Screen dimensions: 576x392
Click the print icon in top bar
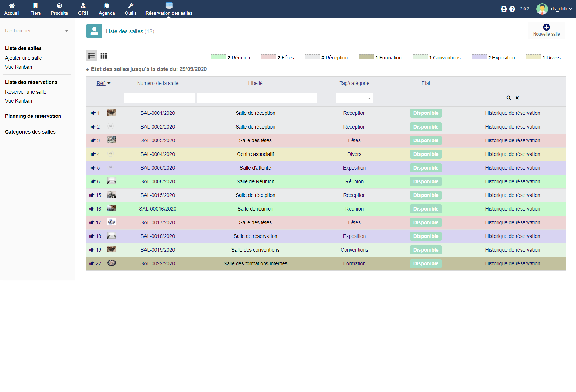point(504,9)
